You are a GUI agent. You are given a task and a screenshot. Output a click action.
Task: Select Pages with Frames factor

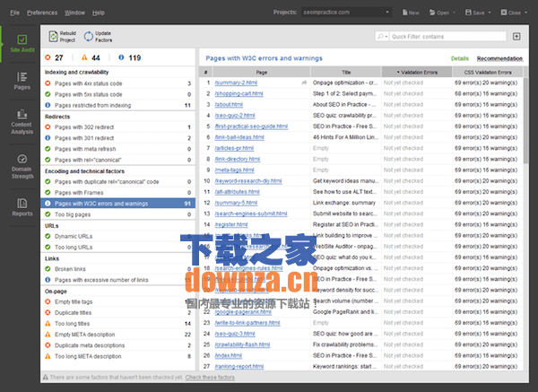pyautogui.click(x=117, y=193)
